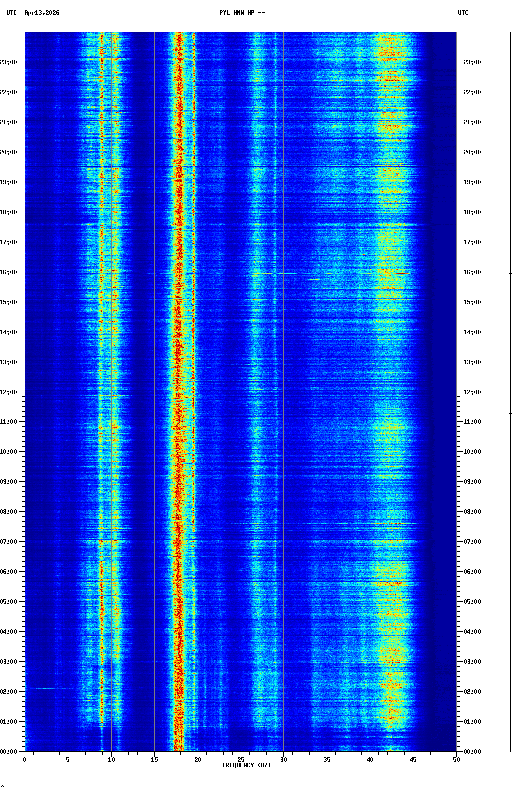Click the 'FREQUENCY (HZ)' axis label

pos(246,765)
